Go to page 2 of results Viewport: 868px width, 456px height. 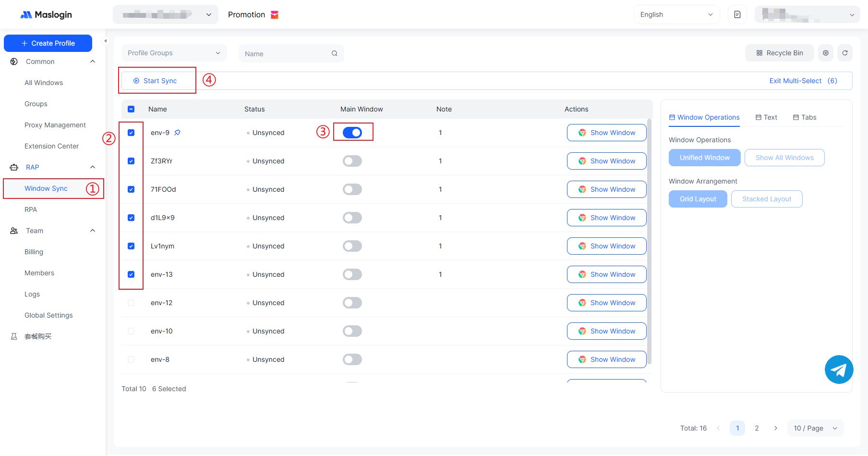click(757, 428)
